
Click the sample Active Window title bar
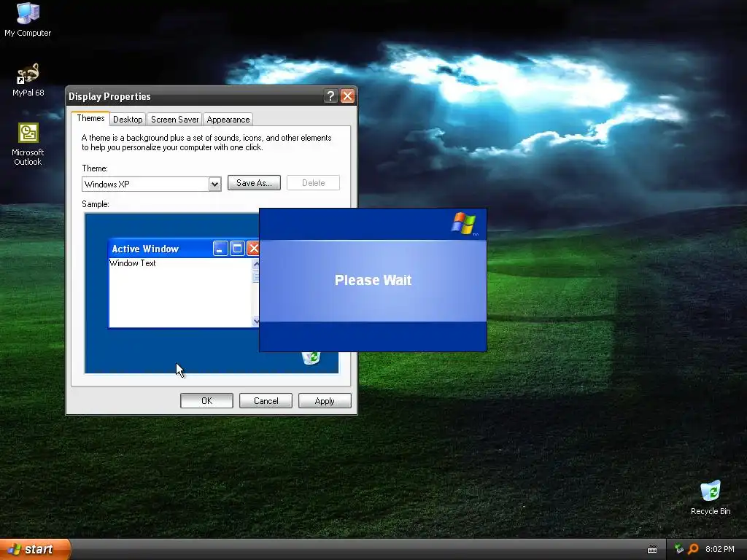[x=184, y=249]
